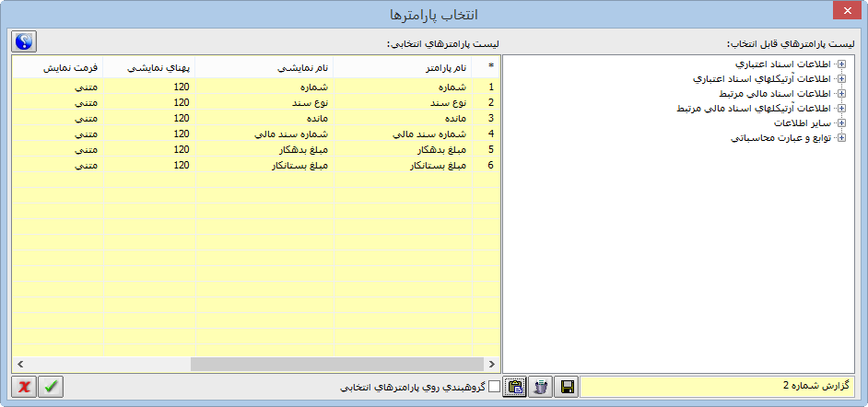Click نوع سند in the نام پارامتر column

pyautogui.click(x=403, y=102)
